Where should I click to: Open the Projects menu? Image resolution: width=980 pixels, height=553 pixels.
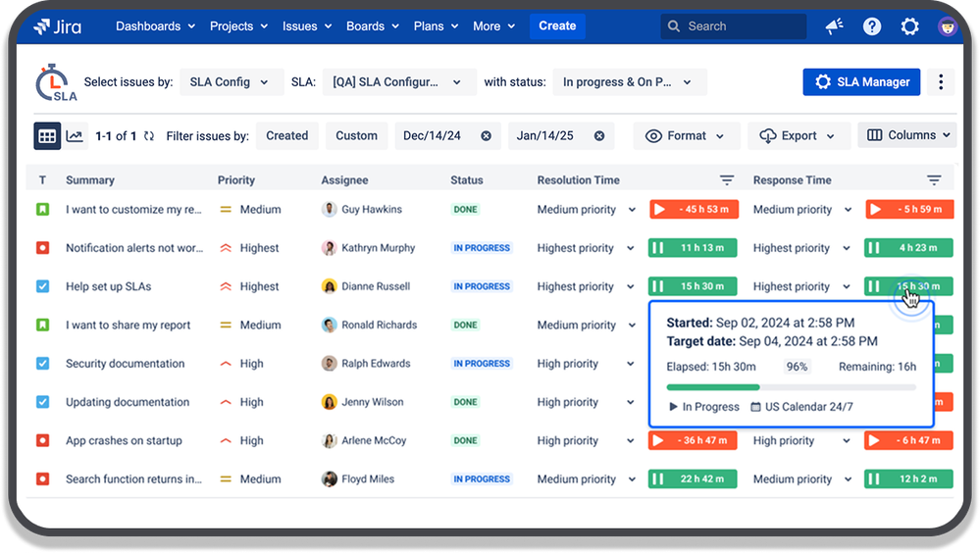click(x=238, y=26)
